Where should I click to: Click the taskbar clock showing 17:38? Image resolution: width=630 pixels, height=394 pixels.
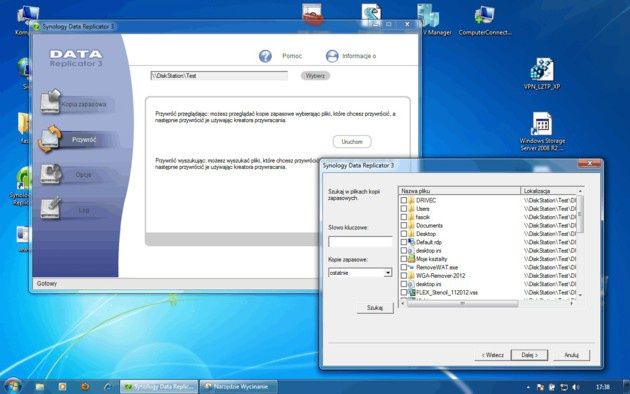602,387
